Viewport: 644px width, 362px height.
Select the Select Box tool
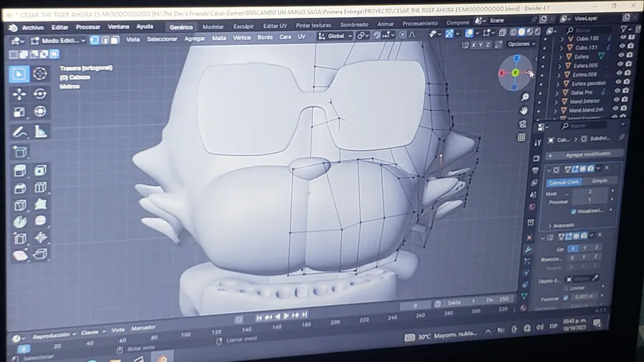[19, 74]
